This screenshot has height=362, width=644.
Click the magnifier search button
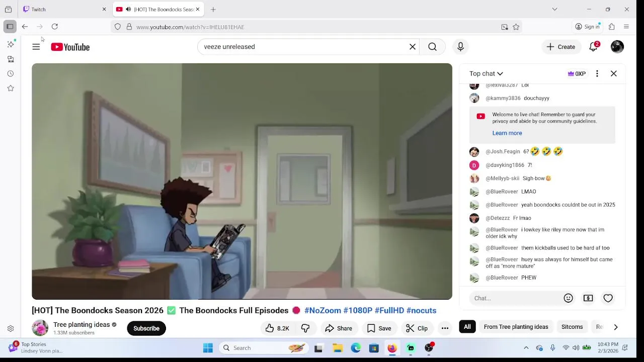(433, 47)
